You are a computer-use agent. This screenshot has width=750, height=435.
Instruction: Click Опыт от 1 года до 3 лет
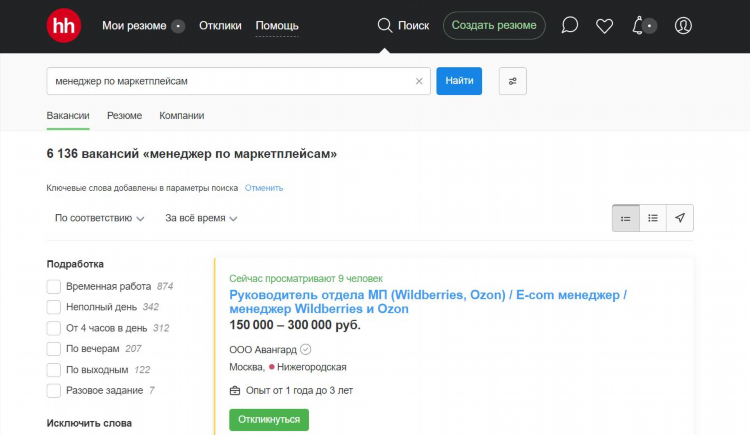click(299, 390)
